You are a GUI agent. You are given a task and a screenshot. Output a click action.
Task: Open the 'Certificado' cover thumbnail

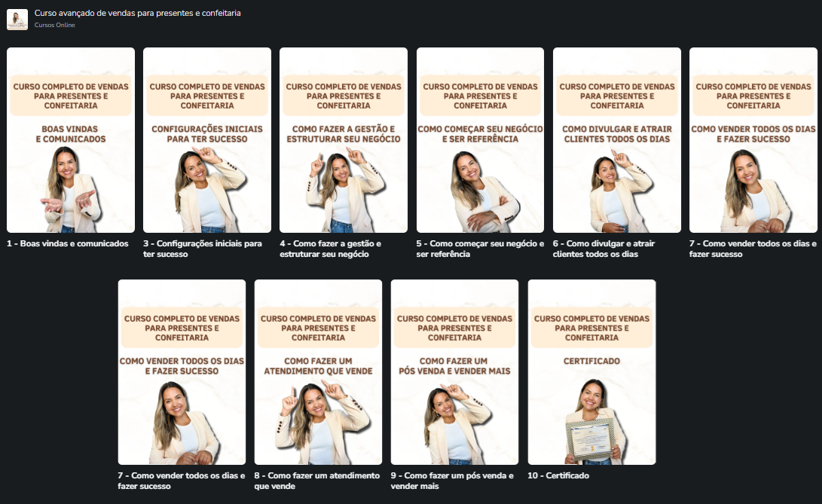(591, 372)
